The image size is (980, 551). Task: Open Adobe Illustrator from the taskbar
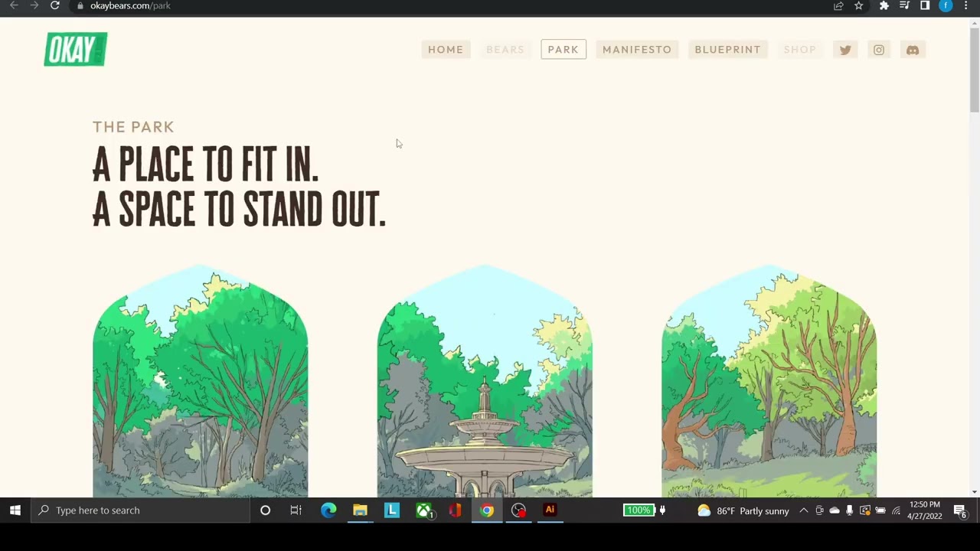point(550,510)
